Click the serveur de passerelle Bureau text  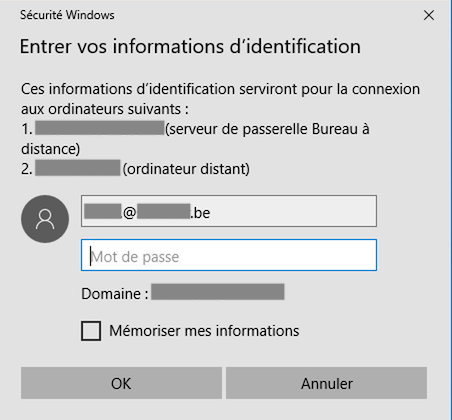267,129
